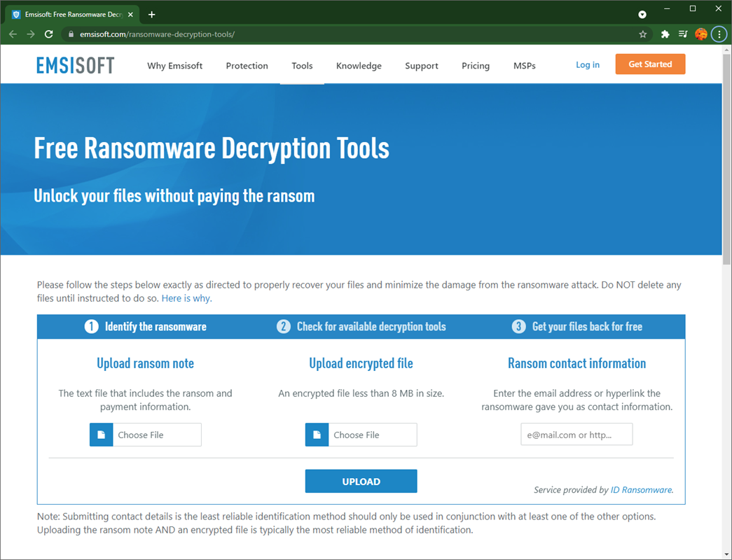Viewport: 732px width, 560px height.
Task: Click the page vertical scrollbar
Action: 726,159
